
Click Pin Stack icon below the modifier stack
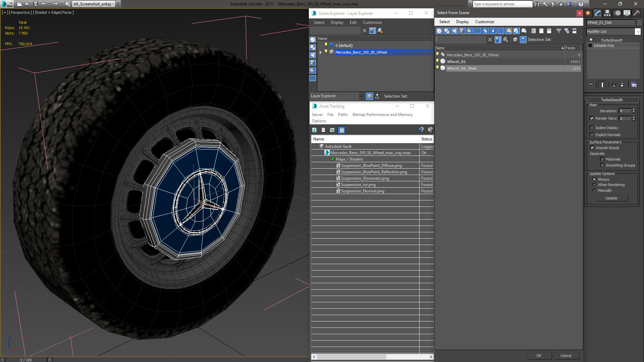591,85
